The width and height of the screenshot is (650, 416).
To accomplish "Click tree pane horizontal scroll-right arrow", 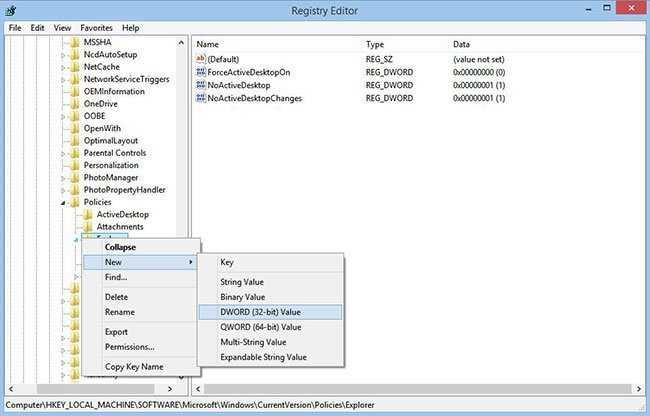I will [x=170, y=389].
